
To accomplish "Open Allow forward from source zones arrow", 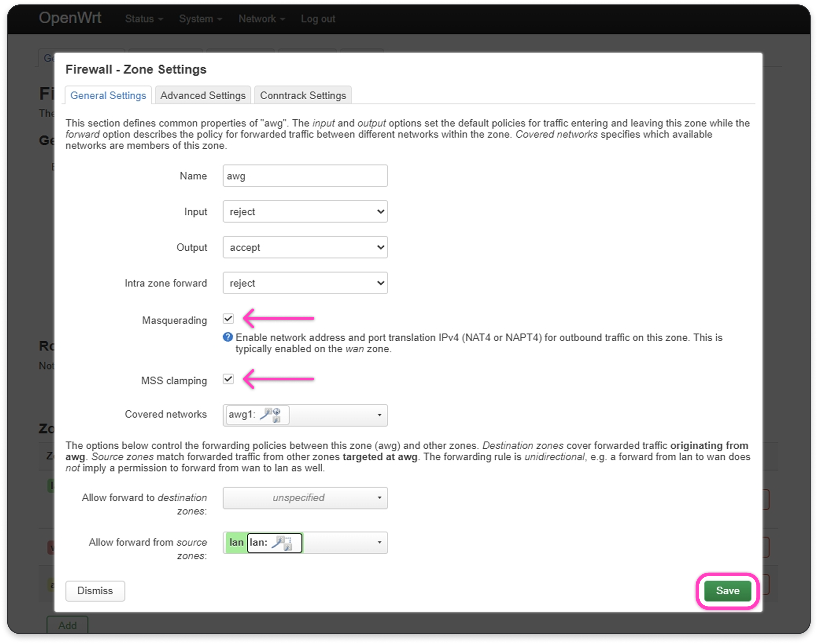I will coord(379,543).
